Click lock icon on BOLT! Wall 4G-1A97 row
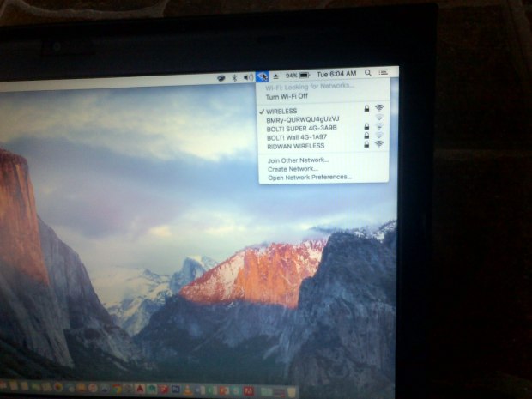 point(366,136)
